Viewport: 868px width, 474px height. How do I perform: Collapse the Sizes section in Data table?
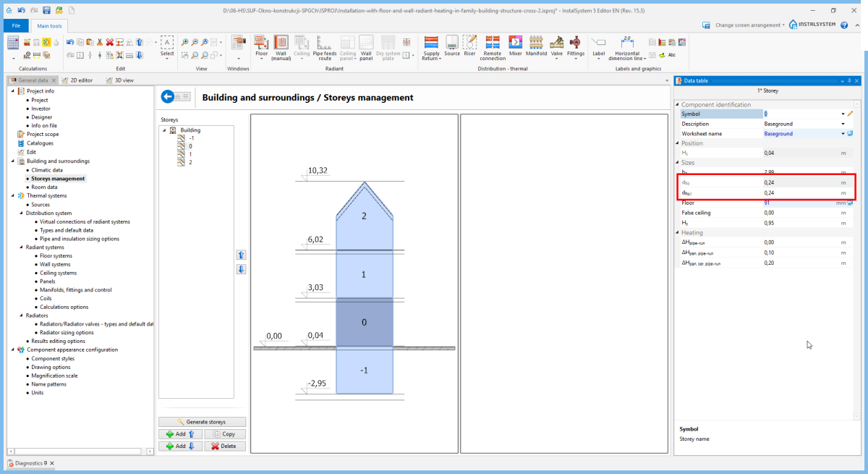[678, 163]
